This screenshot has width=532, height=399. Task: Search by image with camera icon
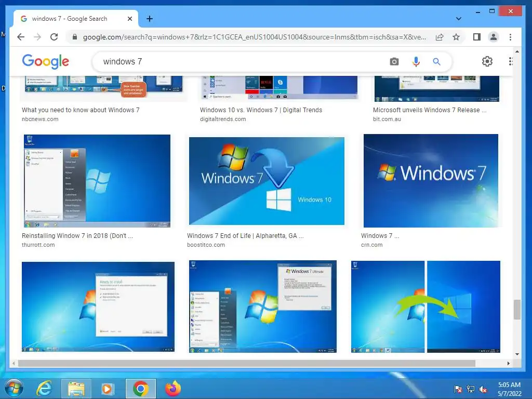pyautogui.click(x=394, y=61)
